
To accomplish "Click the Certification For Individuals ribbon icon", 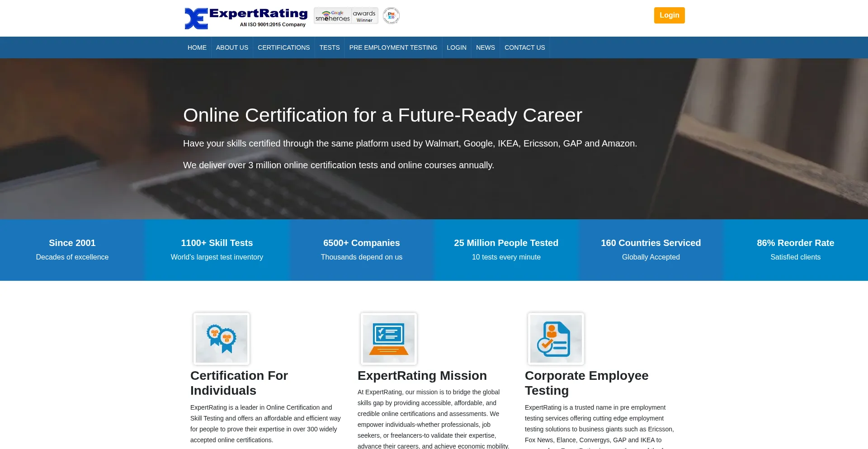I will [222, 339].
